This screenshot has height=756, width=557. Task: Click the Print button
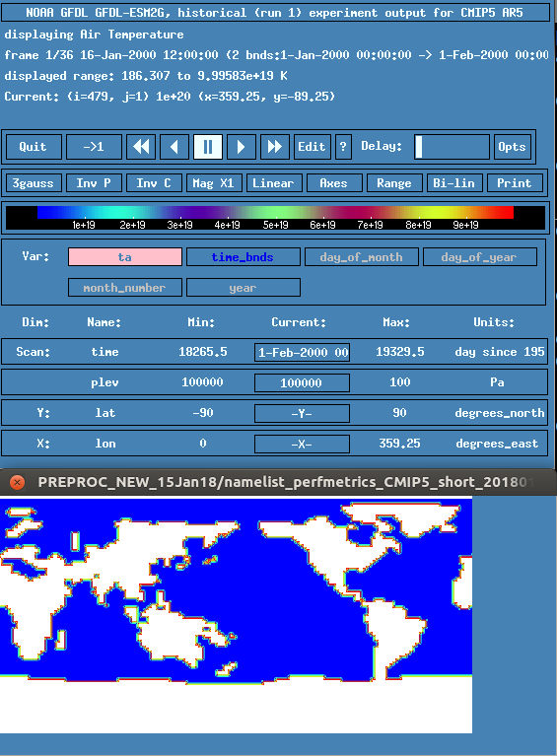[515, 183]
